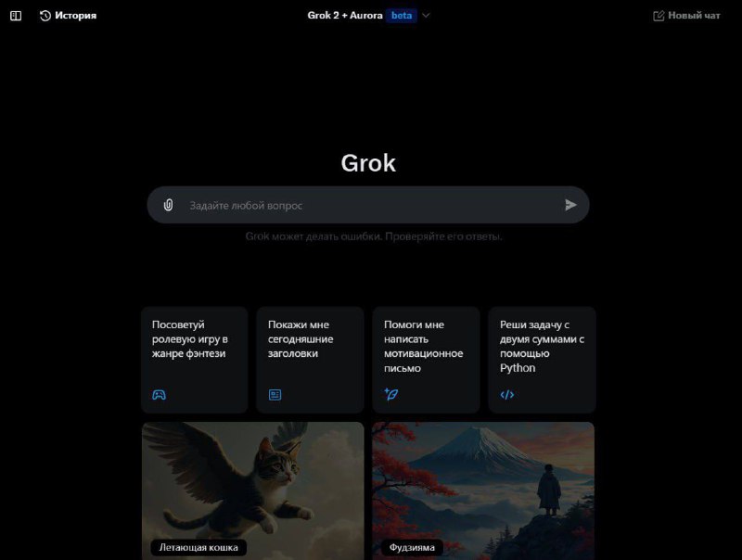742x560 pixels.
Task: Click the newspaper icon on headlines card
Action: tap(275, 394)
